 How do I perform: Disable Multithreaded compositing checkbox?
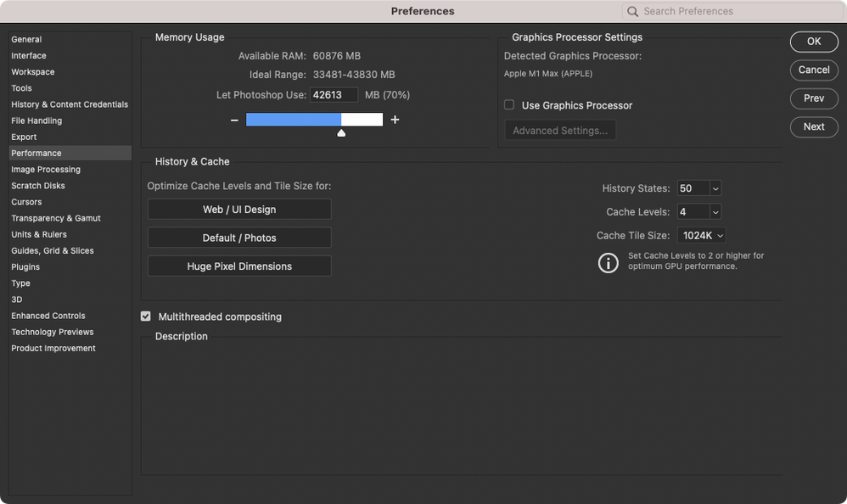coord(145,316)
